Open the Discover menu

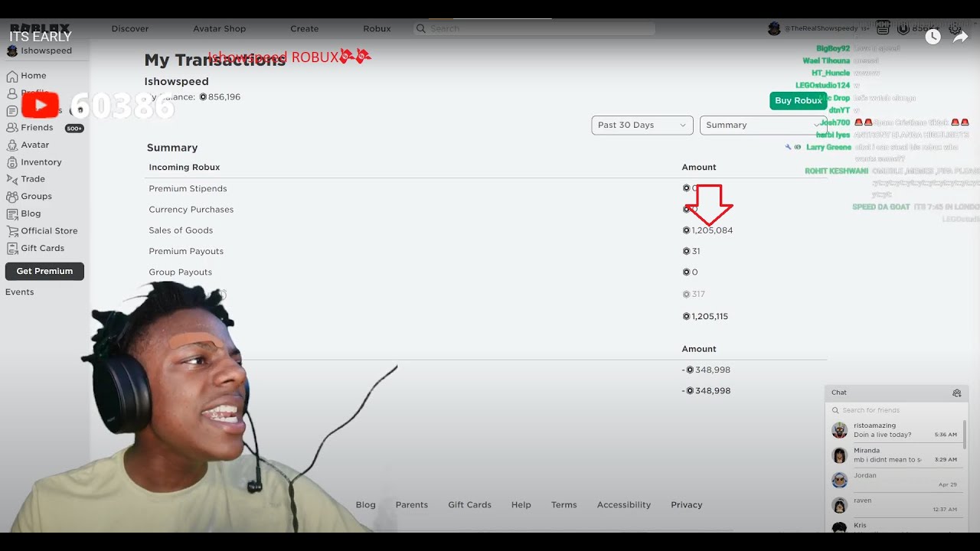coord(130,28)
